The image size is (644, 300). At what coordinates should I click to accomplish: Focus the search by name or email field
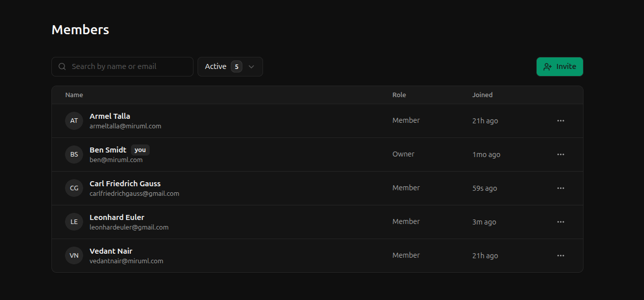pyautogui.click(x=128, y=66)
